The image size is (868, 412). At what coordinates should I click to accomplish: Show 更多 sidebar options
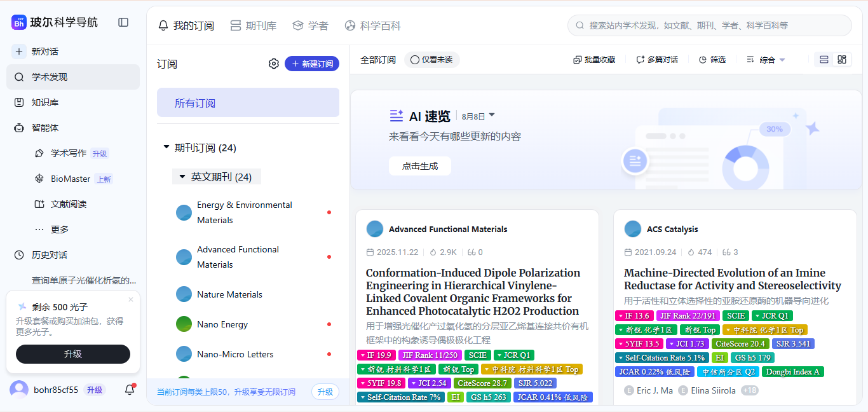click(60, 230)
